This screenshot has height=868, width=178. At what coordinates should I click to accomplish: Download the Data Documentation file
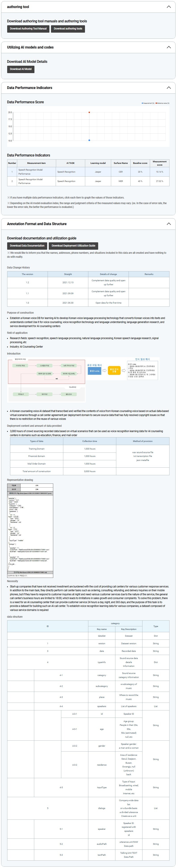point(27,246)
